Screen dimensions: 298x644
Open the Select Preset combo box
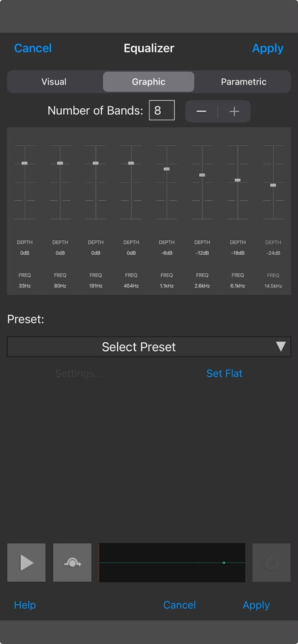click(139, 347)
